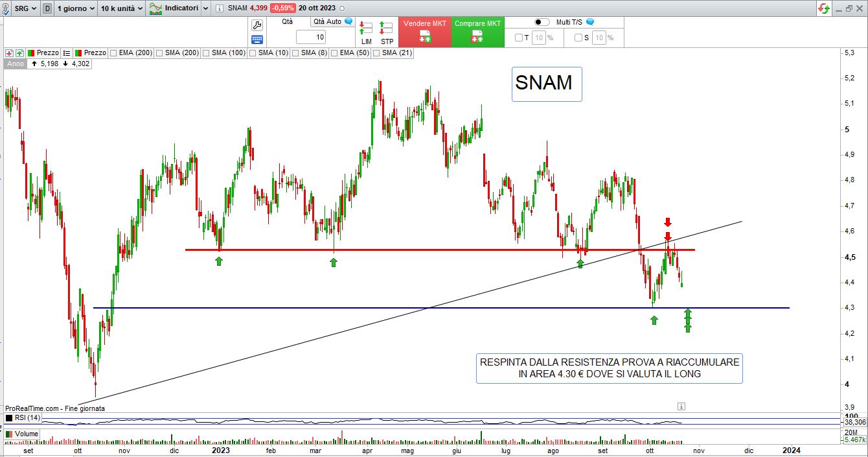Viewport: 868px width, 457px height.
Task: Click the 20 ott 2023 date
Action: coord(317,8)
